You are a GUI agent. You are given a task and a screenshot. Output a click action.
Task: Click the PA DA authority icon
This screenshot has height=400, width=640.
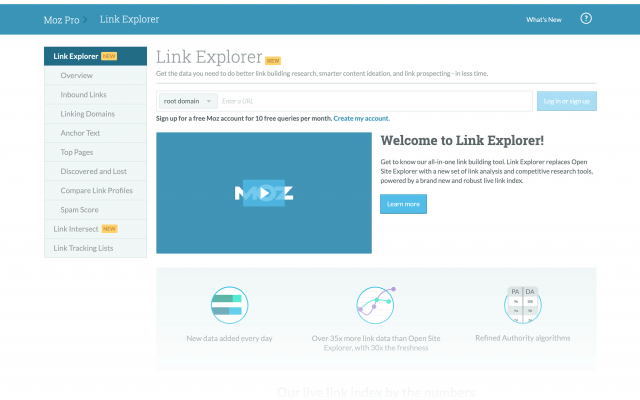point(523,304)
